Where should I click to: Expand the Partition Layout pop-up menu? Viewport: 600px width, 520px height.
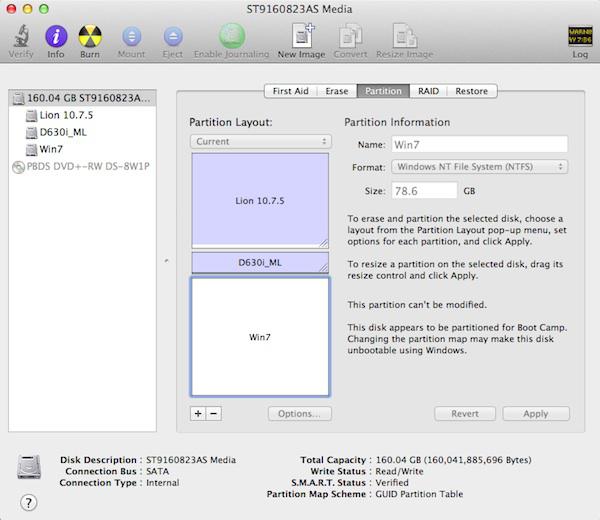260,141
